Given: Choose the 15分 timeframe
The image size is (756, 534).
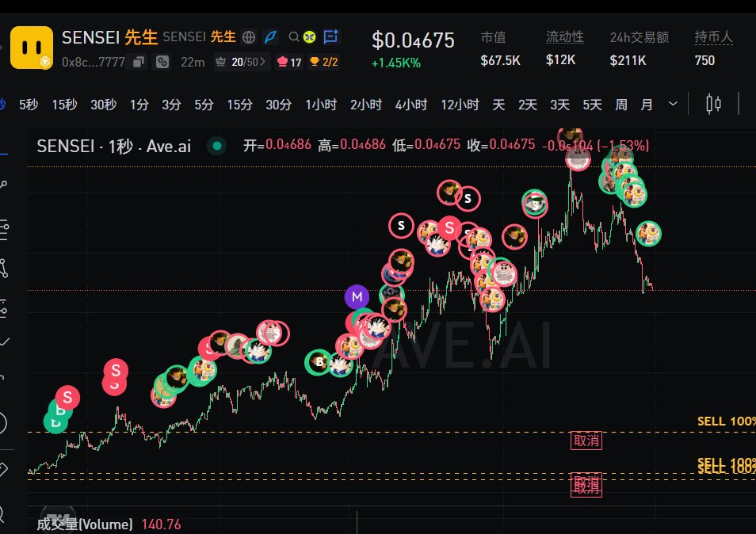Looking at the screenshot, I should point(239,105).
